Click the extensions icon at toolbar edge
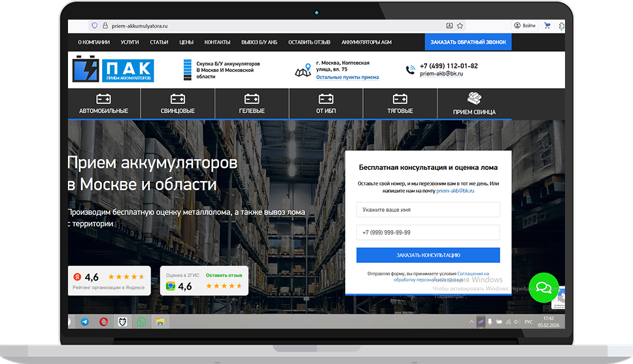Image resolution: width=633 pixels, height=364 pixels. [x=562, y=25]
